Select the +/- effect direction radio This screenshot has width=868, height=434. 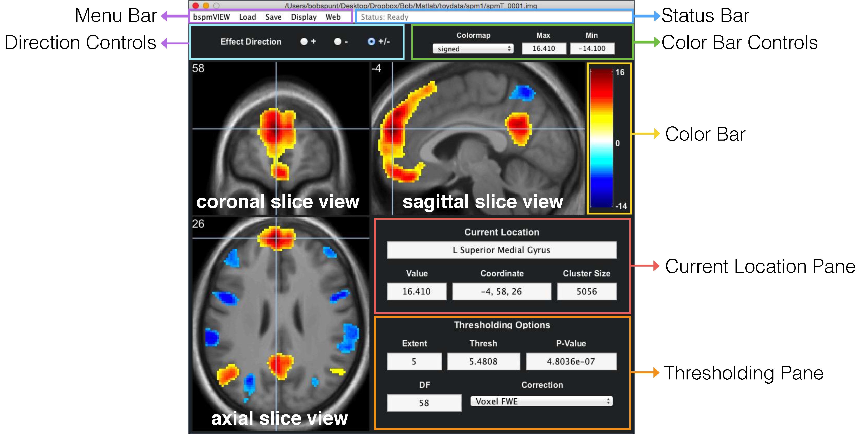click(x=371, y=41)
